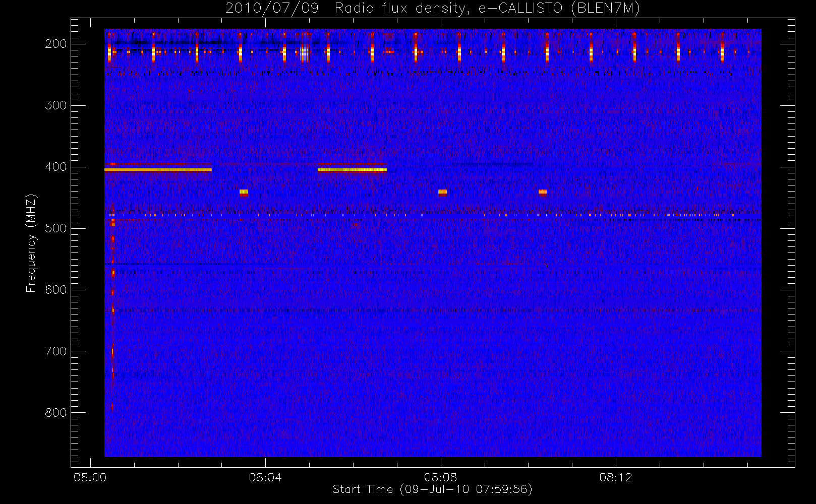The image size is (816, 504).
Task: Select the 'Frequency (MHz)' y-axis label
Action: [x=31, y=243]
